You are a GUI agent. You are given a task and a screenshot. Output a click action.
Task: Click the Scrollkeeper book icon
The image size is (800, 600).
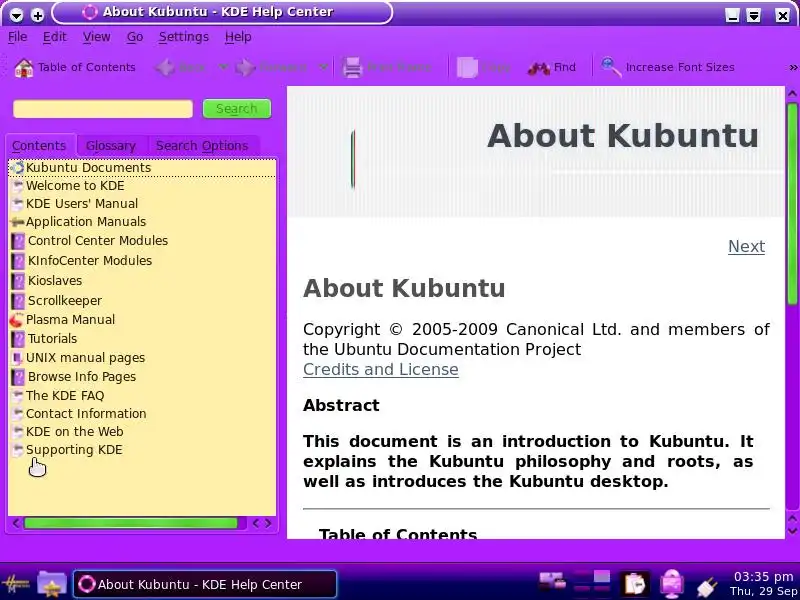point(18,301)
